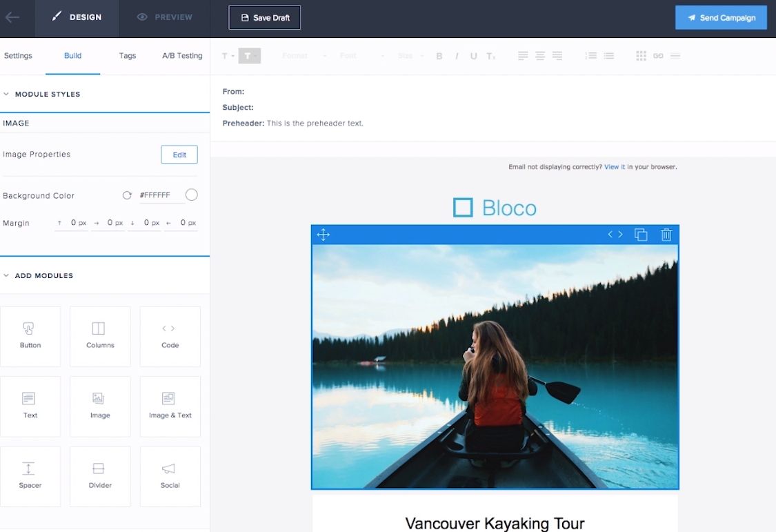Image resolution: width=776 pixels, height=532 pixels.
Task: Open code view for the selected image module
Action: click(x=615, y=235)
